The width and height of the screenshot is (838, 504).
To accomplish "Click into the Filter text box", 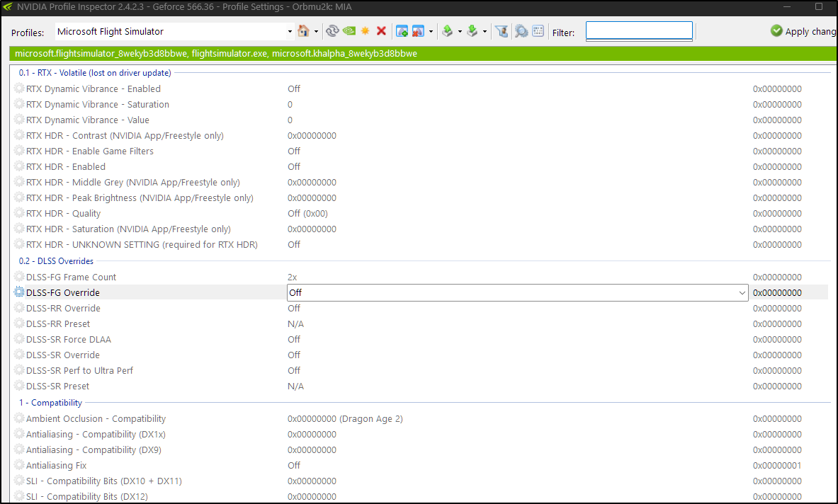I will coord(639,31).
